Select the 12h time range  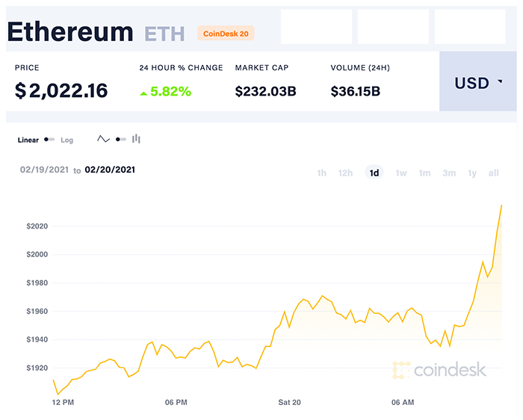click(x=345, y=173)
